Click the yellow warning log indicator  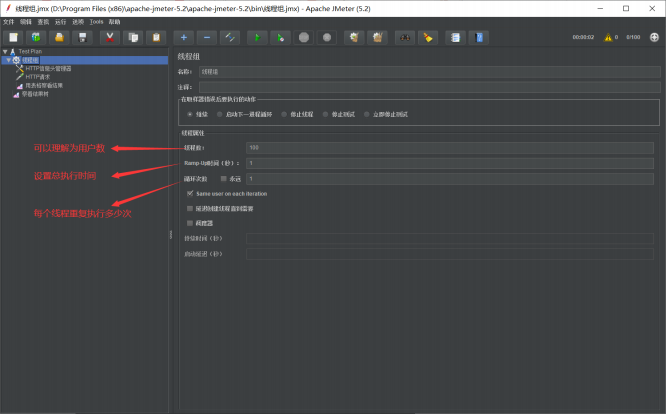(607, 37)
